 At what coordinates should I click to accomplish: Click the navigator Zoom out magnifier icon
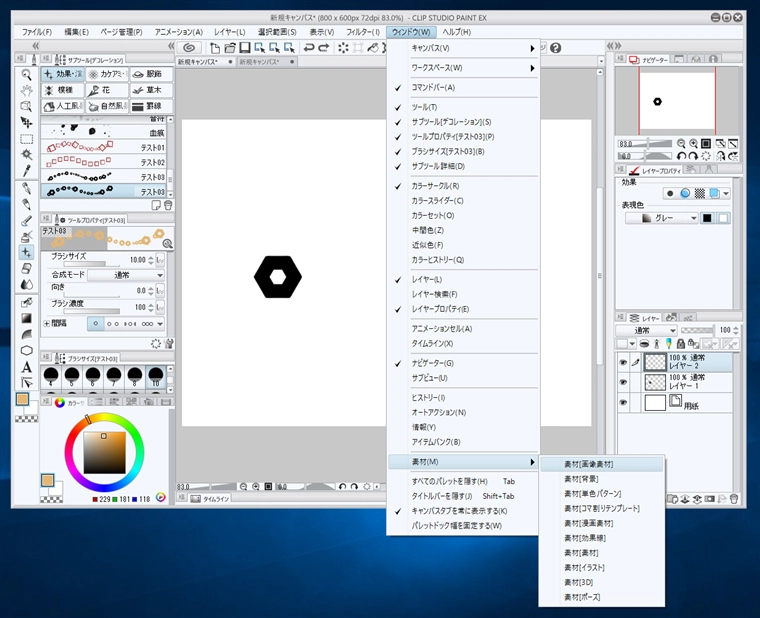pos(681,143)
